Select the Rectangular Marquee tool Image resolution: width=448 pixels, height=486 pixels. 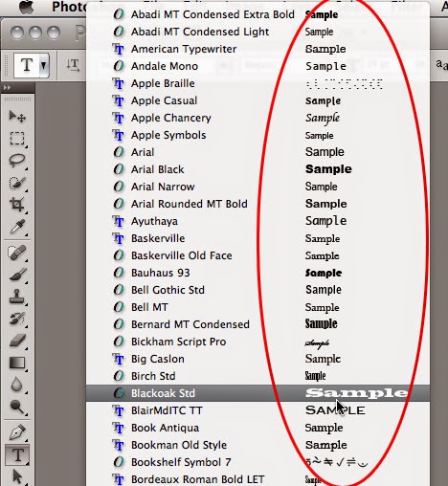[17, 139]
